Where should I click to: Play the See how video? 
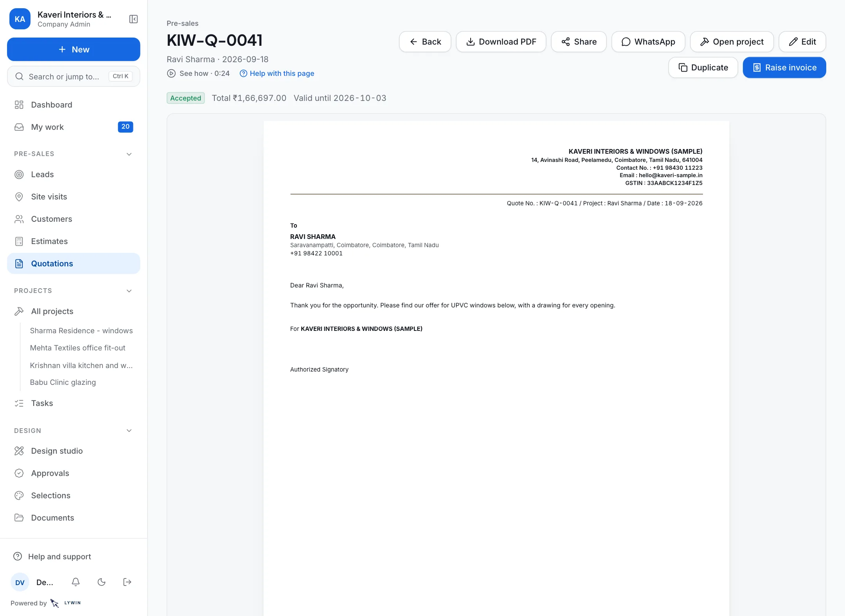coord(198,74)
